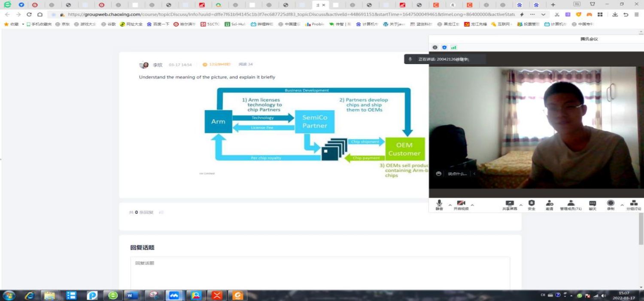Open the browser hamburger main menu
Image resolution: width=644 pixels, height=301 pixels.
(637, 14)
